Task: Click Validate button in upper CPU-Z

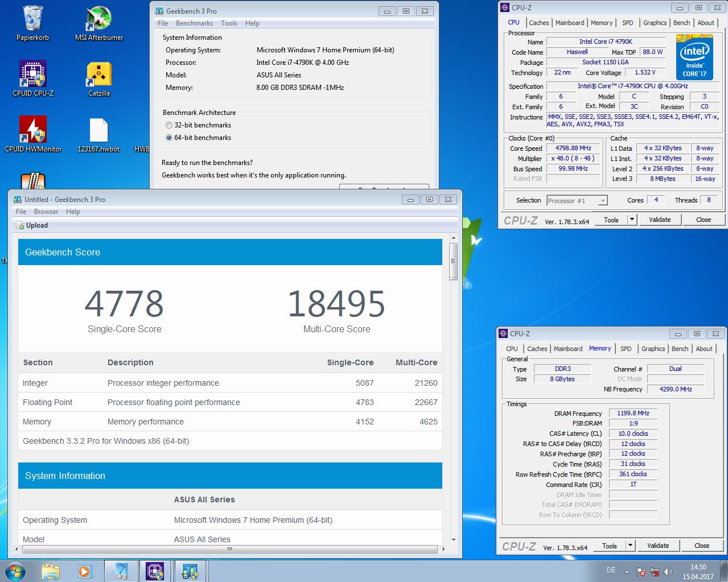Action: pyautogui.click(x=660, y=220)
